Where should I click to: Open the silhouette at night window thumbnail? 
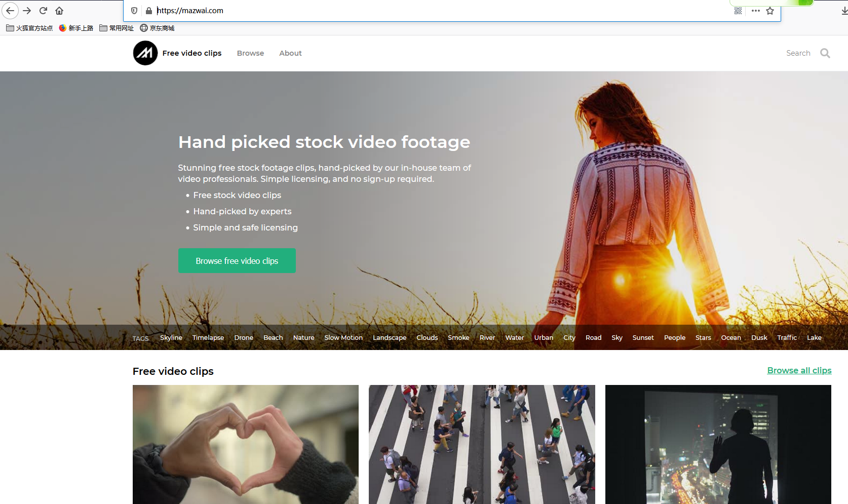(718, 444)
